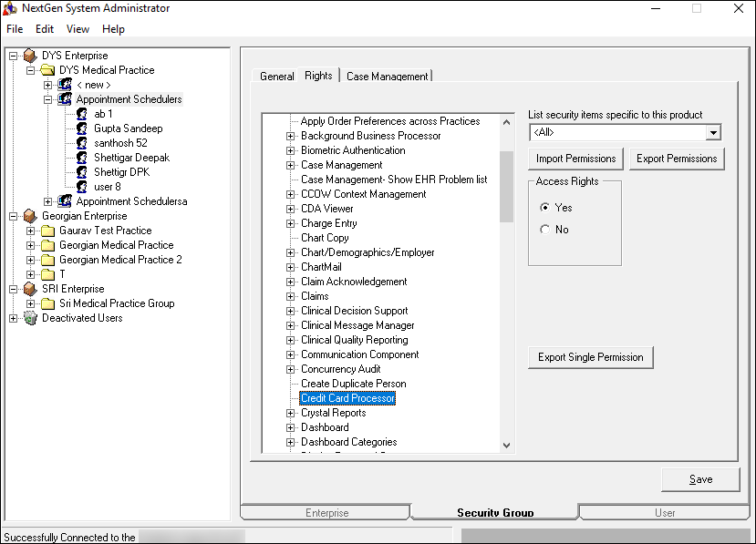Expand the Biometric Authentication item
This screenshot has width=756, height=544.
pyautogui.click(x=290, y=151)
